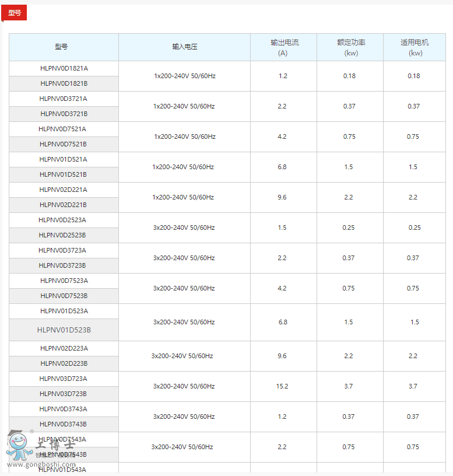This screenshot has height=476, width=453.
Task: Click the 工博士 robot mascot logo
Action: 19,447
